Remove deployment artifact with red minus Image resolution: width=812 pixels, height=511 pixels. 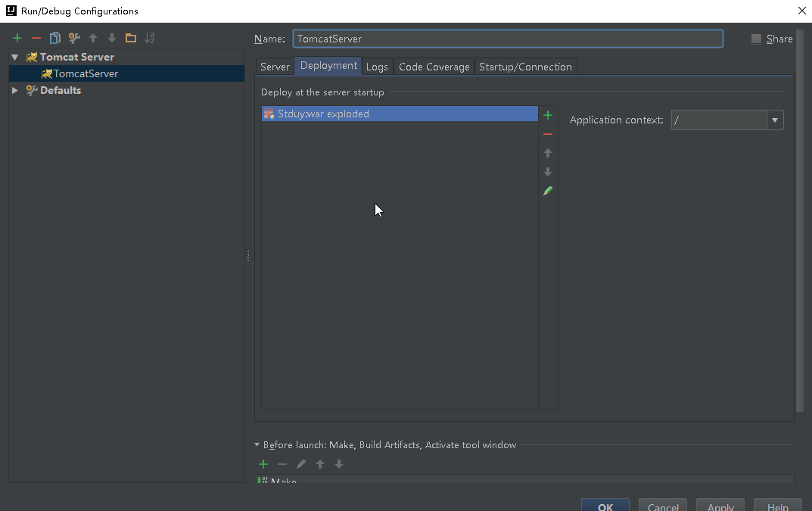point(548,134)
